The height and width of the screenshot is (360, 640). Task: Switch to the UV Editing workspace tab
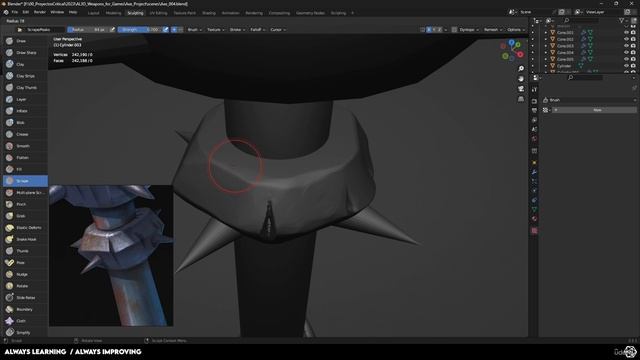pyautogui.click(x=158, y=13)
